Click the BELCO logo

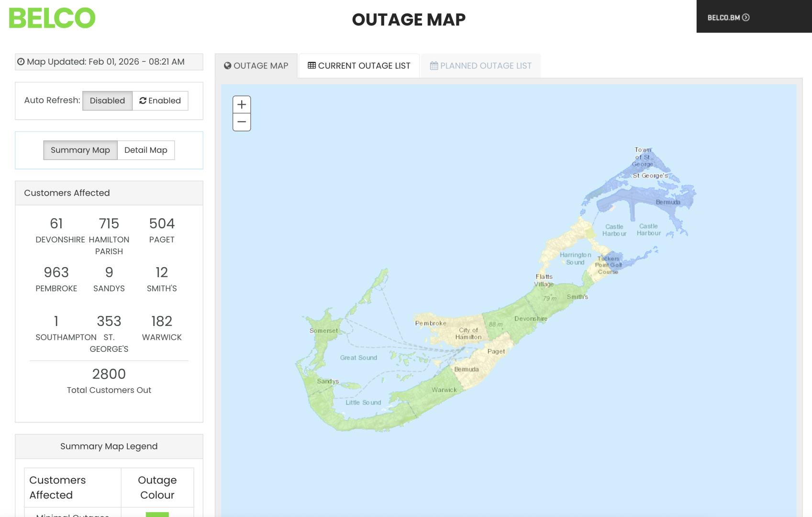coord(52,18)
